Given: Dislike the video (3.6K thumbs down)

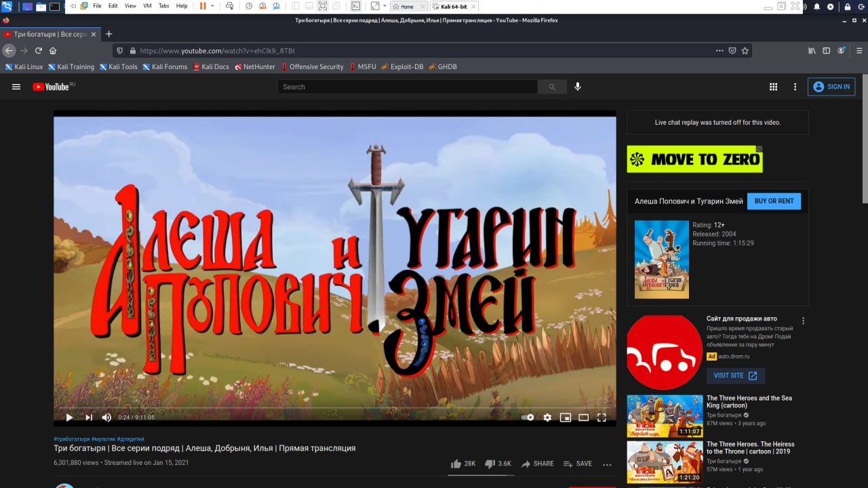Looking at the screenshot, I should click(x=498, y=464).
